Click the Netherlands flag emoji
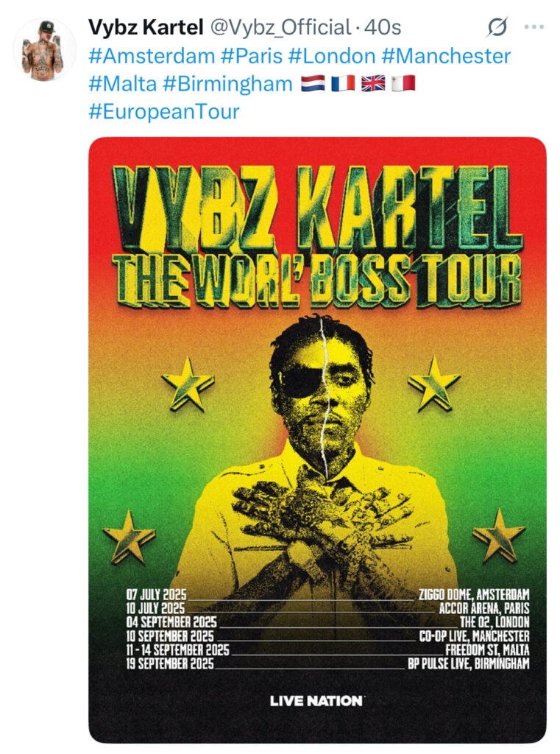The image size is (560, 754). tap(313, 84)
